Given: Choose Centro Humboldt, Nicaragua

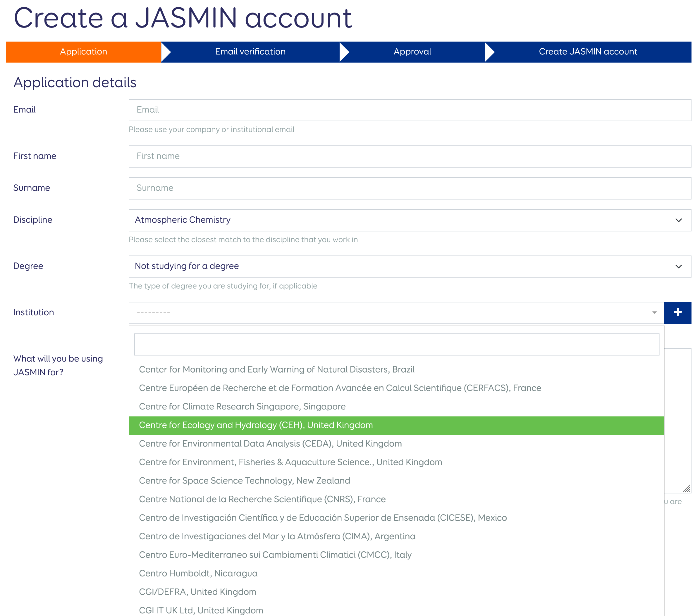Looking at the screenshot, I should tap(198, 573).
